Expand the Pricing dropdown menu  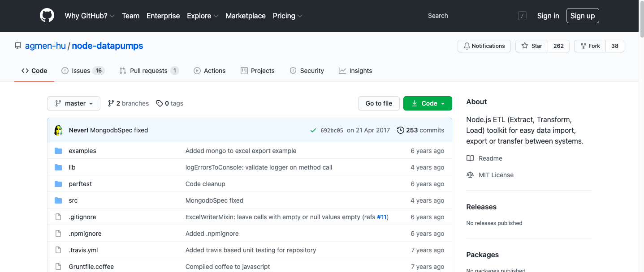pyautogui.click(x=287, y=16)
